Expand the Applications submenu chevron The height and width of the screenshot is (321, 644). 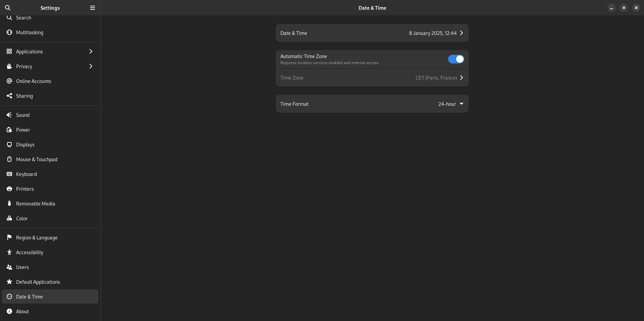[91, 52]
